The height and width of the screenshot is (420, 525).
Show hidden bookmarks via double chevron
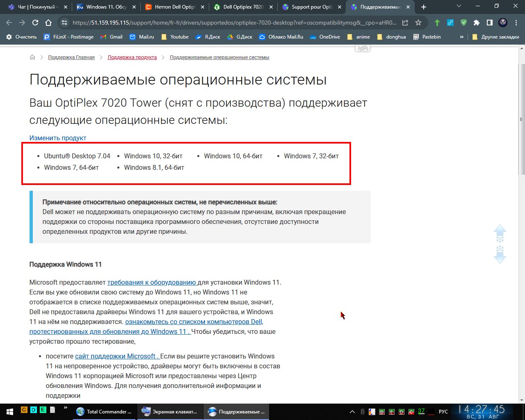coord(462,37)
